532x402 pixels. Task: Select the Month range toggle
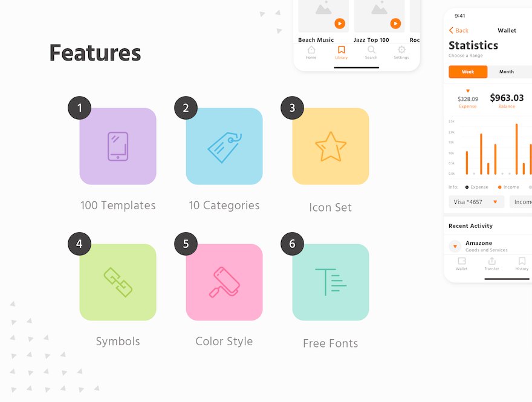507,72
